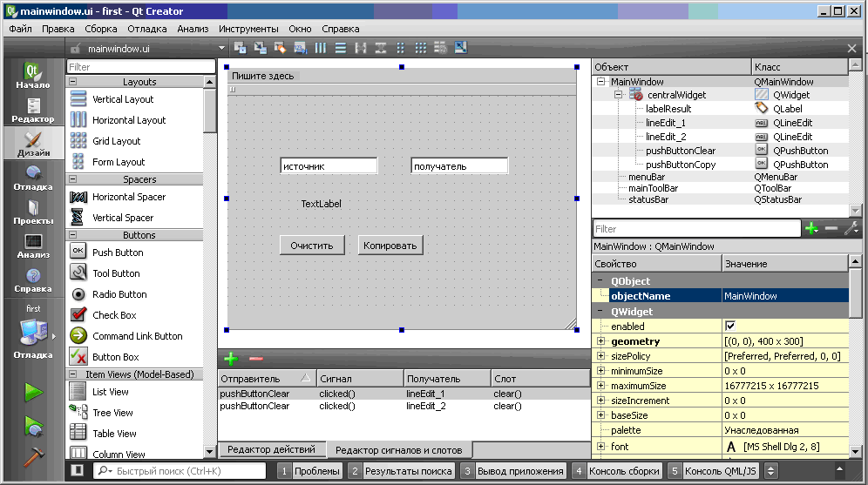Click the widget box Filter field
868x485 pixels.
141,67
